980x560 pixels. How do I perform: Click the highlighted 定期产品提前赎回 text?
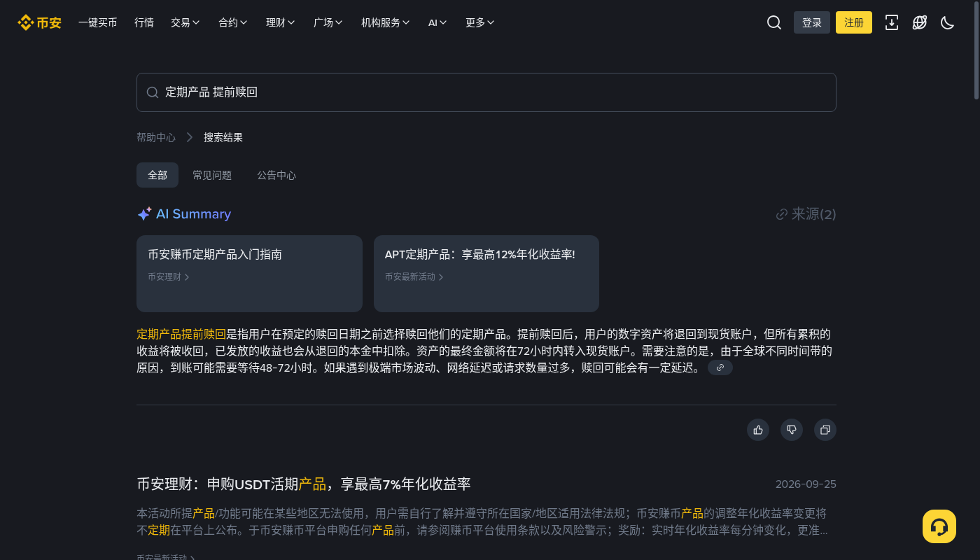(x=181, y=334)
